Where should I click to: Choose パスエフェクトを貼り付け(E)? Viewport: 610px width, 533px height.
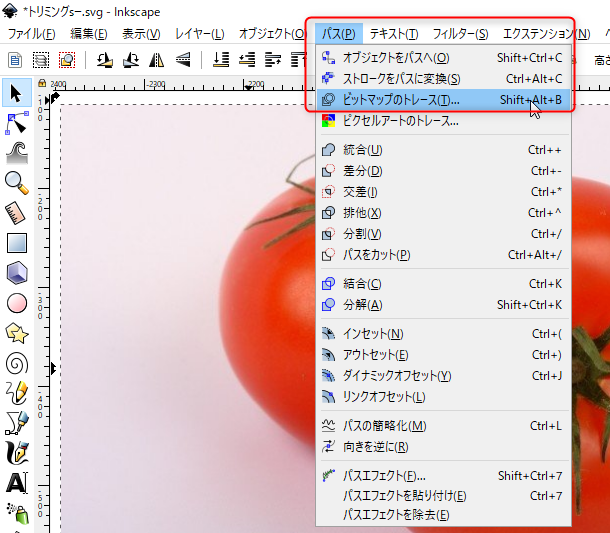[443, 496]
